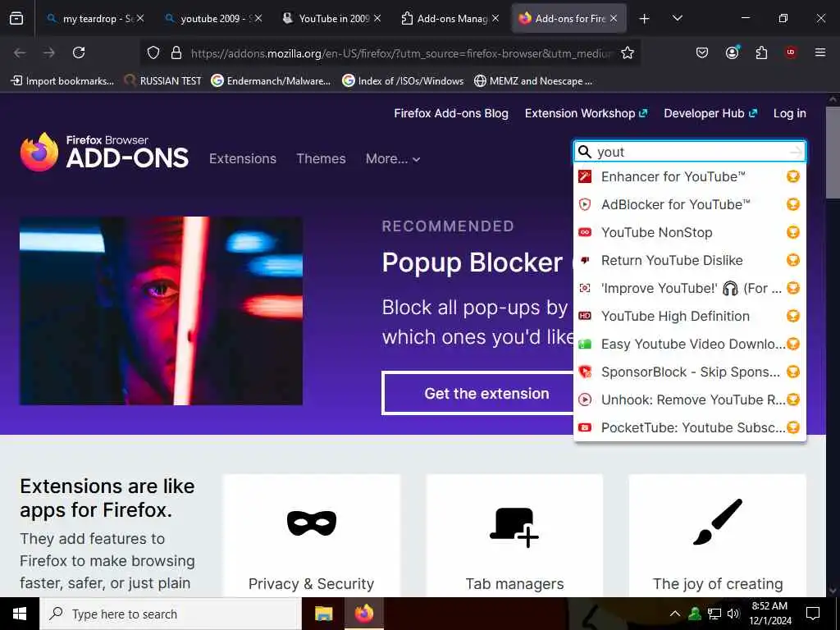Open the Windows notification center
Viewport: 840px width, 630px height.
click(x=813, y=614)
